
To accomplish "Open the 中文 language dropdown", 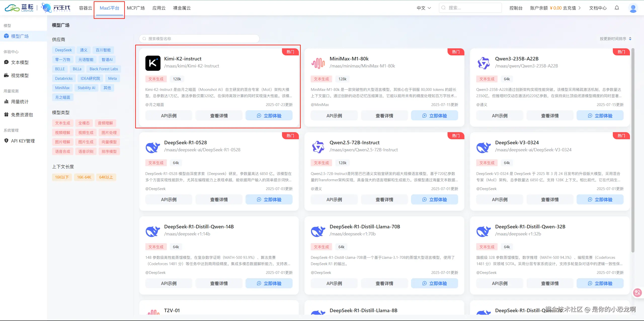I will click(424, 8).
